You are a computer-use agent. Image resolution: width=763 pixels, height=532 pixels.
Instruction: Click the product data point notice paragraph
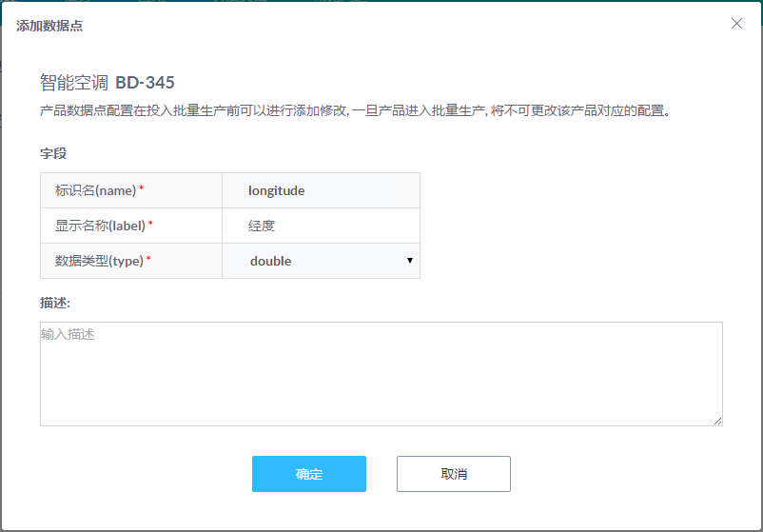click(356, 110)
